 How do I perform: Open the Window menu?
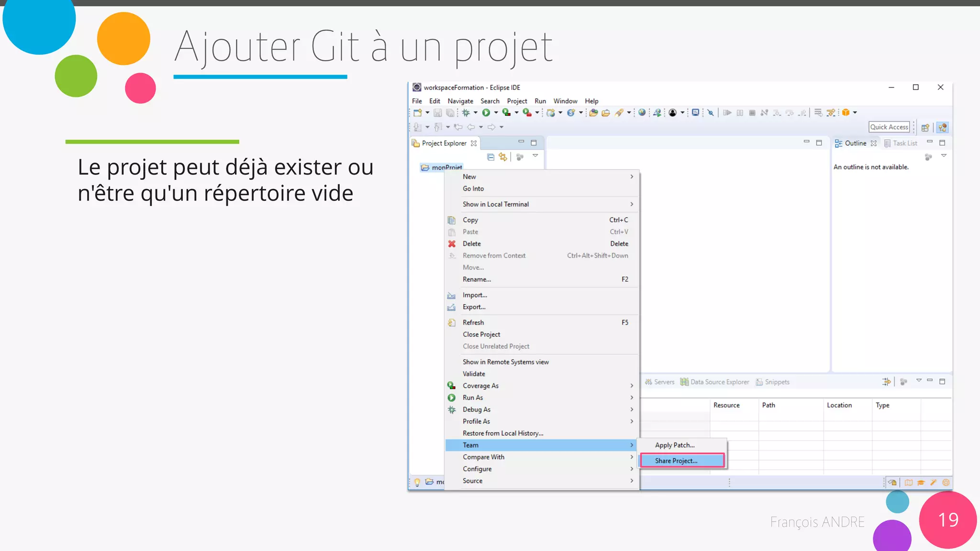coord(565,101)
